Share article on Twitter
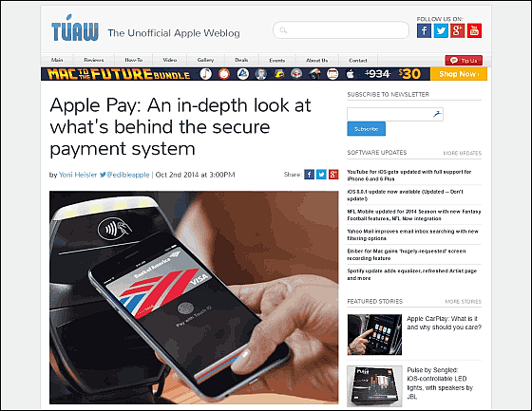The image size is (532, 411). (x=321, y=175)
